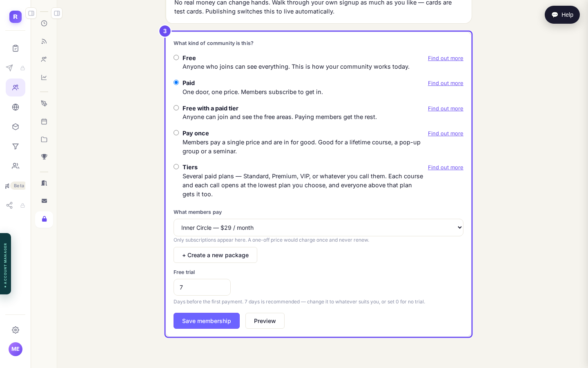Screen dimensions: 588x368
Task: Choose the Tiers radio button
Action: tap(176, 167)
